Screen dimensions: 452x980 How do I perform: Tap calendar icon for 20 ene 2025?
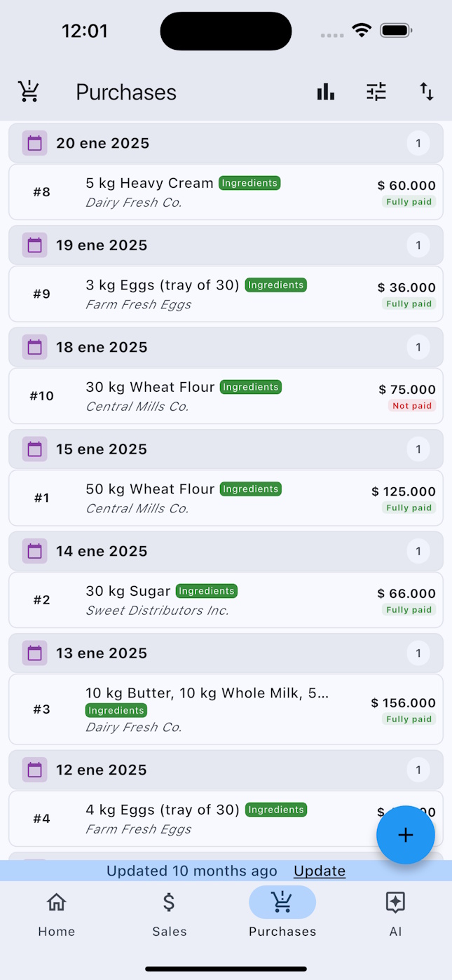(34, 144)
